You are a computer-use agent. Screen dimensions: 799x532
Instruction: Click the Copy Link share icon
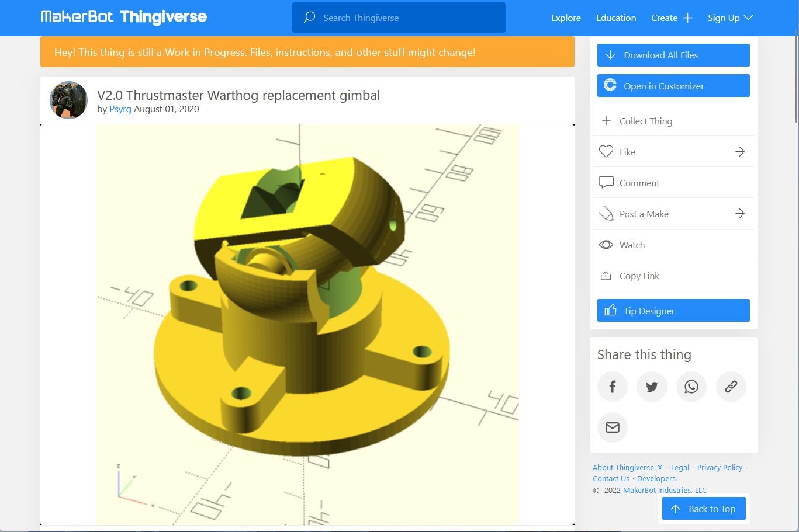606,276
